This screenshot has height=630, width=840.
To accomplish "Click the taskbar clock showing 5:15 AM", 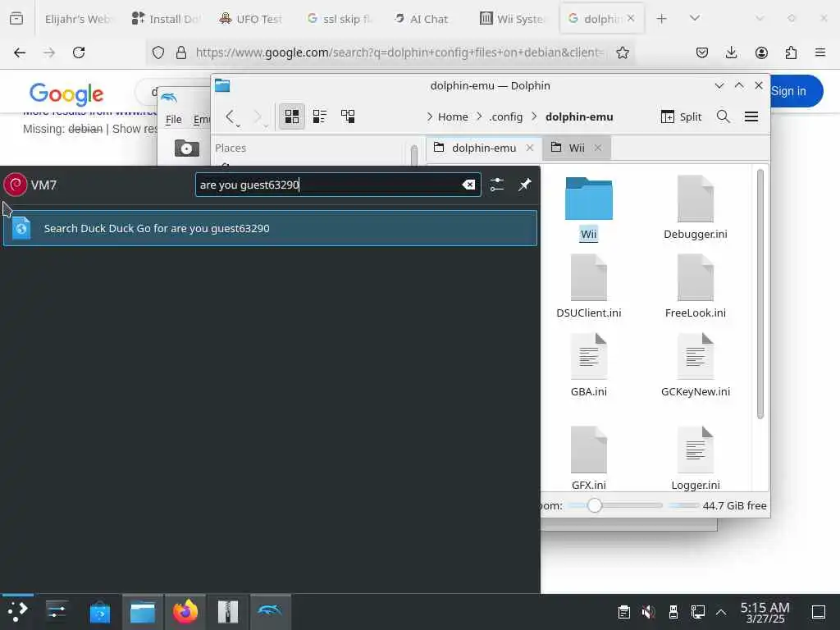I will pyautogui.click(x=765, y=612).
